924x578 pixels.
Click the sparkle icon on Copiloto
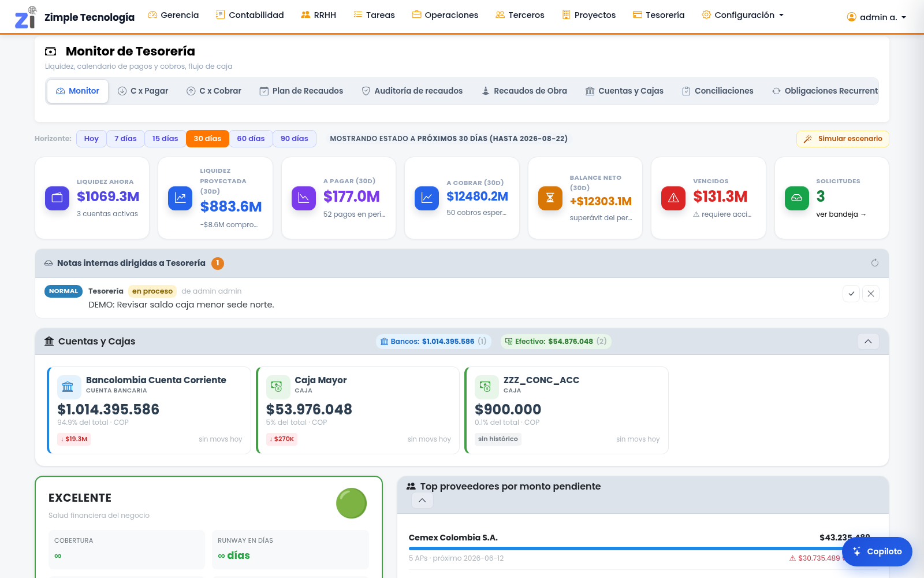[856, 551]
